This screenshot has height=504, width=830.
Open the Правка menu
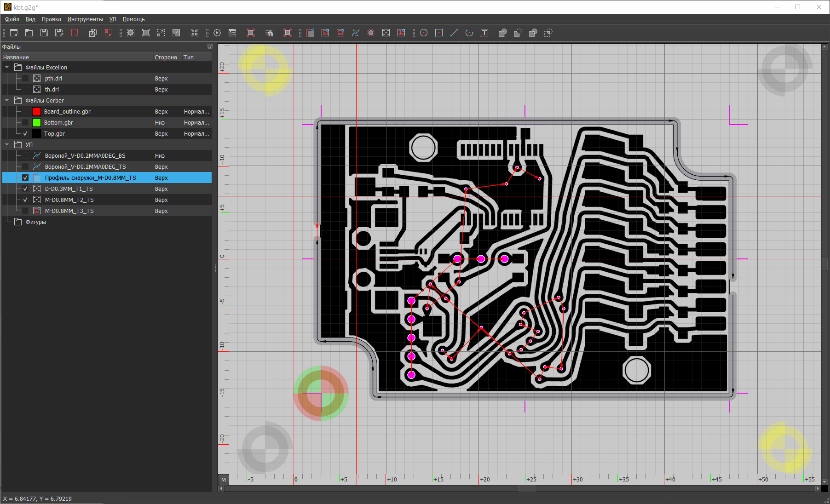51,19
